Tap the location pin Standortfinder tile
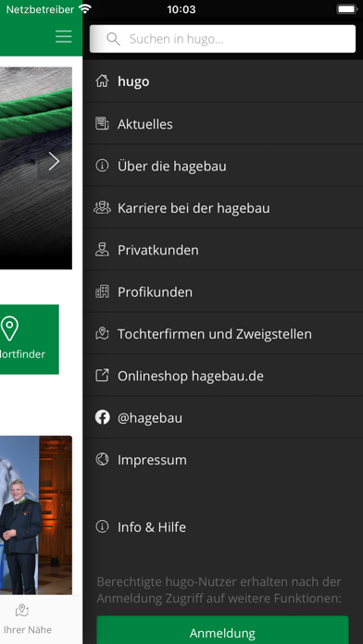The height and width of the screenshot is (644, 363). click(29, 340)
